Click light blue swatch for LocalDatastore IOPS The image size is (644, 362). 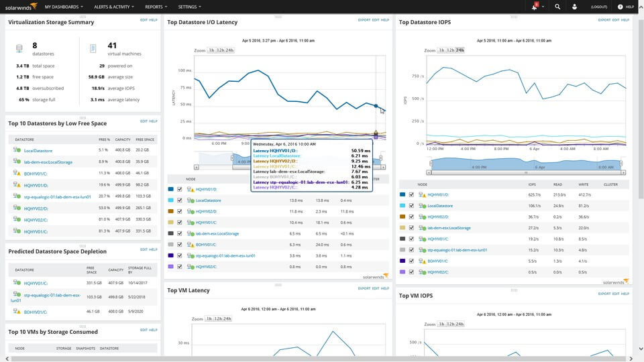[x=402, y=206]
